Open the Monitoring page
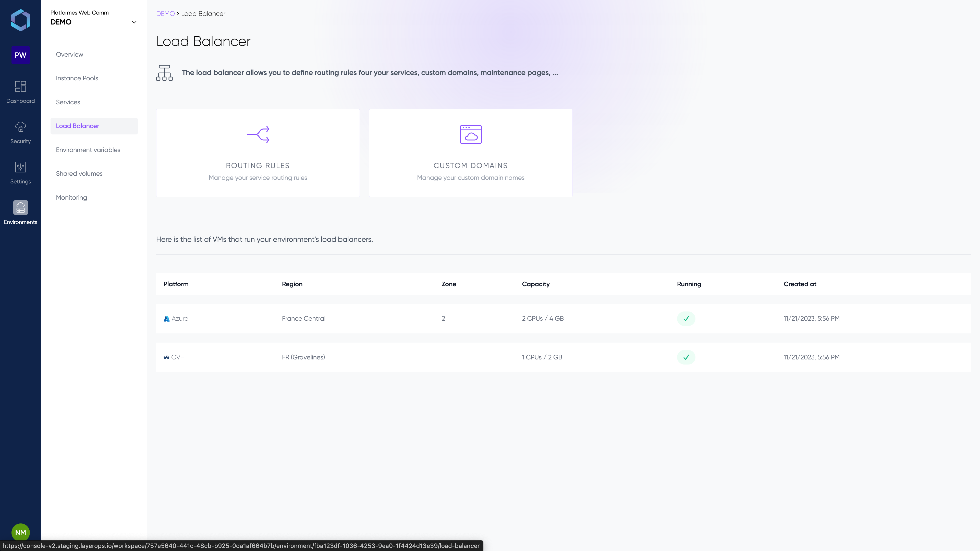The height and width of the screenshot is (551, 980). (71, 198)
